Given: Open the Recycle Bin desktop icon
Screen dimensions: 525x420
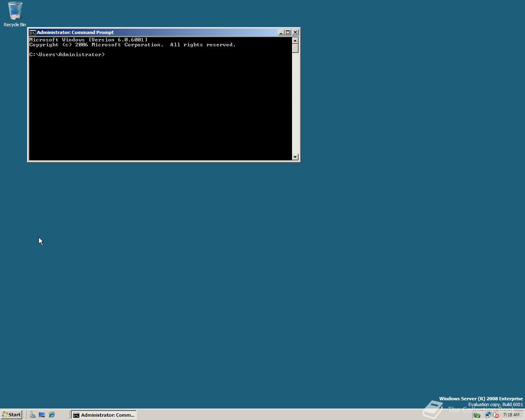Looking at the screenshot, I should (x=15, y=14).
